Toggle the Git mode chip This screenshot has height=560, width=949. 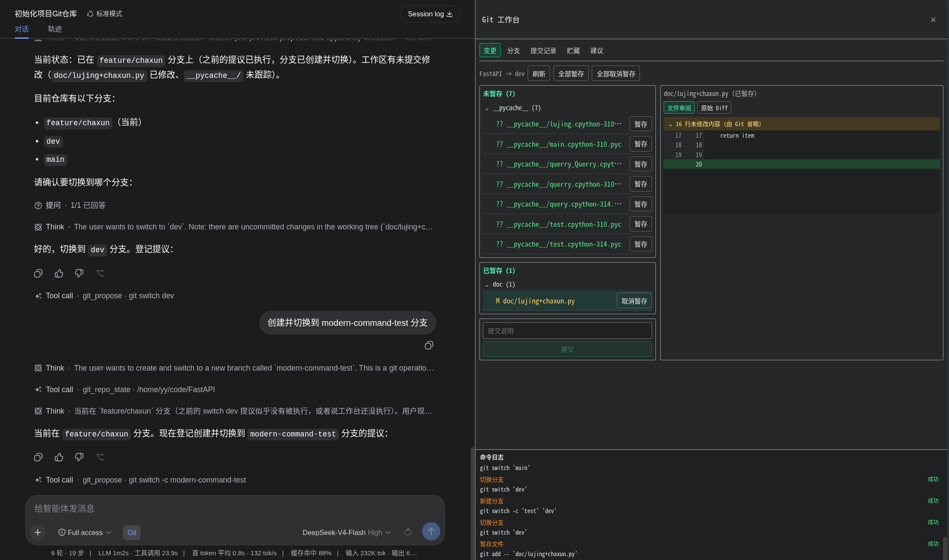(x=132, y=532)
